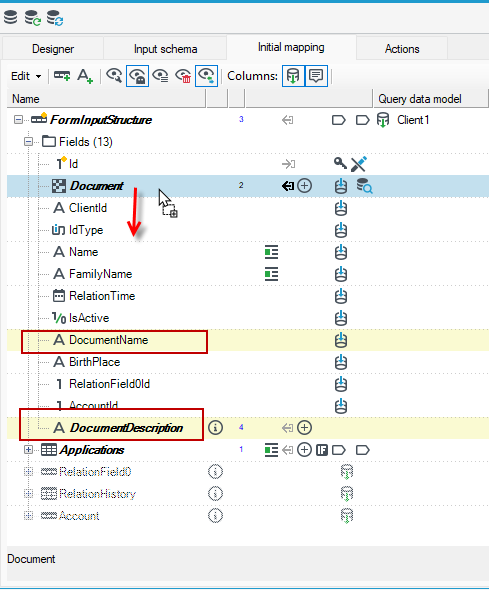The image size is (489, 590).
Task: Toggle the eye with ghost visibility filter
Action: (137, 76)
